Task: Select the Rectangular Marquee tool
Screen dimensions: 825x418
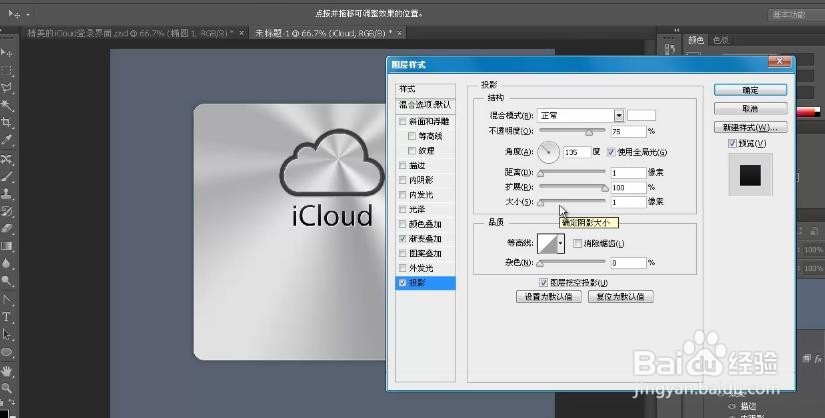Action: coord(6,69)
